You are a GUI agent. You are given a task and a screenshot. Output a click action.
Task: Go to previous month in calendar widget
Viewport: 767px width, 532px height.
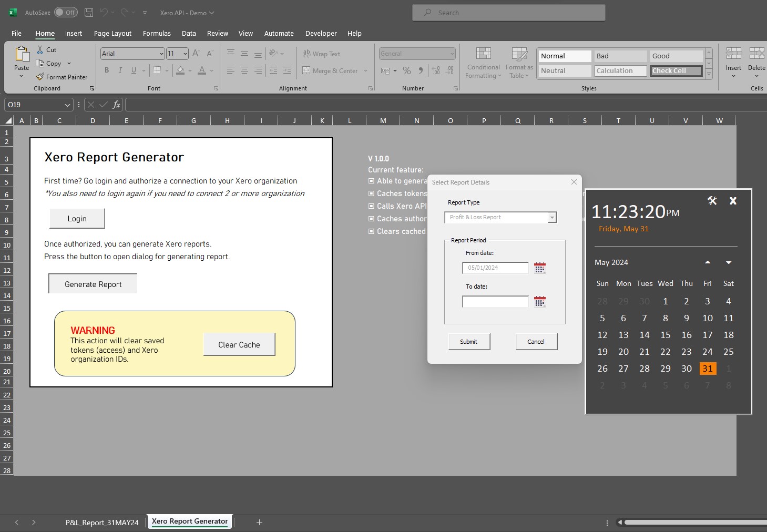click(708, 262)
